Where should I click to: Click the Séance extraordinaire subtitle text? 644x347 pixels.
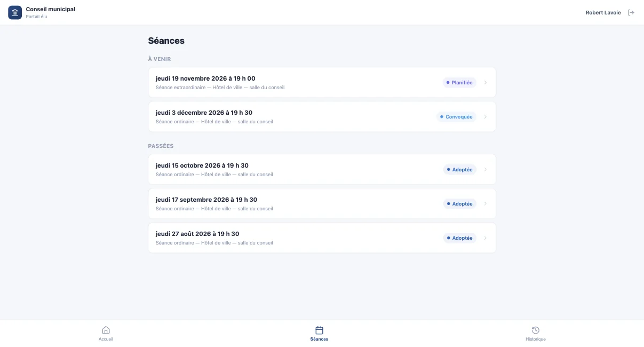pos(220,88)
